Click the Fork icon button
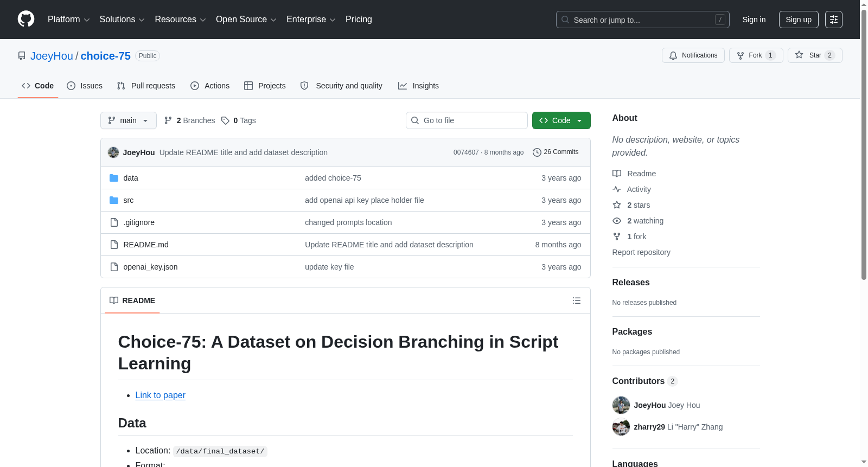The height and width of the screenshot is (467, 868). pyautogui.click(x=756, y=55)
